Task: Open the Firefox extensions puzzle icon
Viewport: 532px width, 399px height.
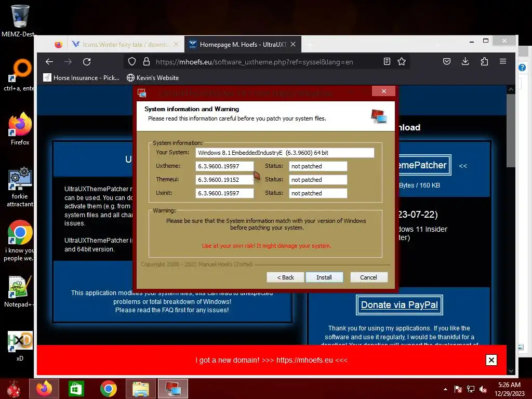Action: 484,61
